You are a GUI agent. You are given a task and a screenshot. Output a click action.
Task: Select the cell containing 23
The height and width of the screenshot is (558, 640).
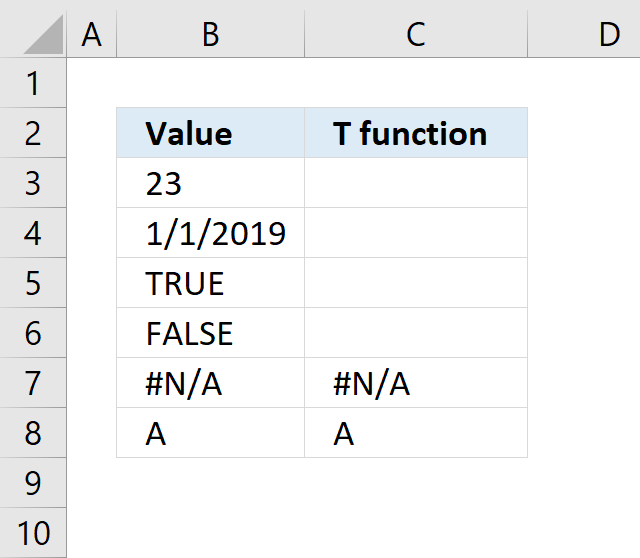tap(211, 183)
